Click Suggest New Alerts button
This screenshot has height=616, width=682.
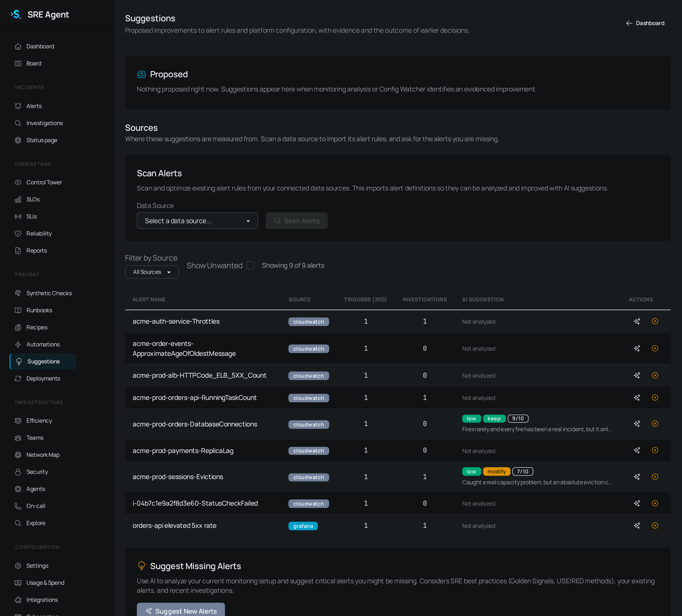181,610
